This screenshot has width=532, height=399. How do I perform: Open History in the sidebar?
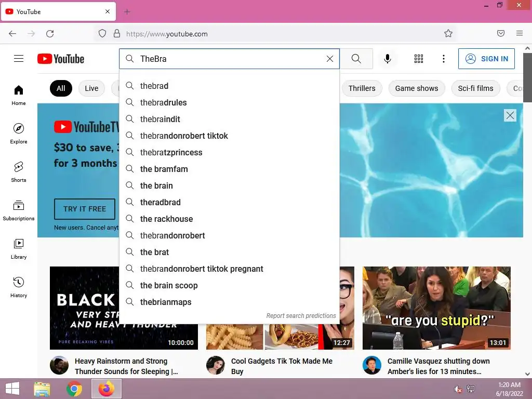19,287
